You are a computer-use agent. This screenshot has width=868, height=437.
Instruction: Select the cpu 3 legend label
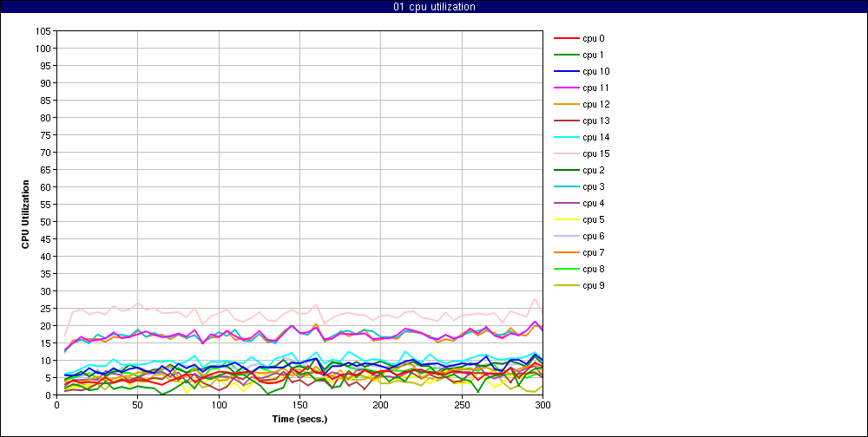click(593, 187)
